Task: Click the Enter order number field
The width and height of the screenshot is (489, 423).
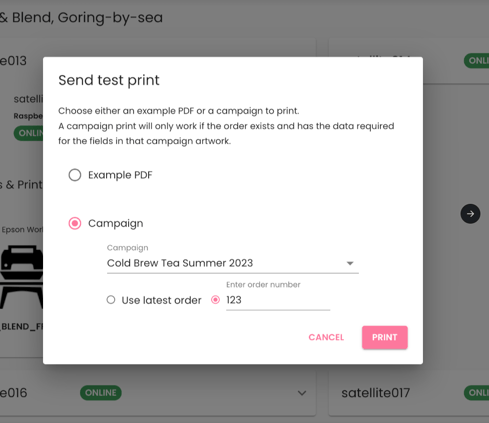Action: (x=278, y=300)
